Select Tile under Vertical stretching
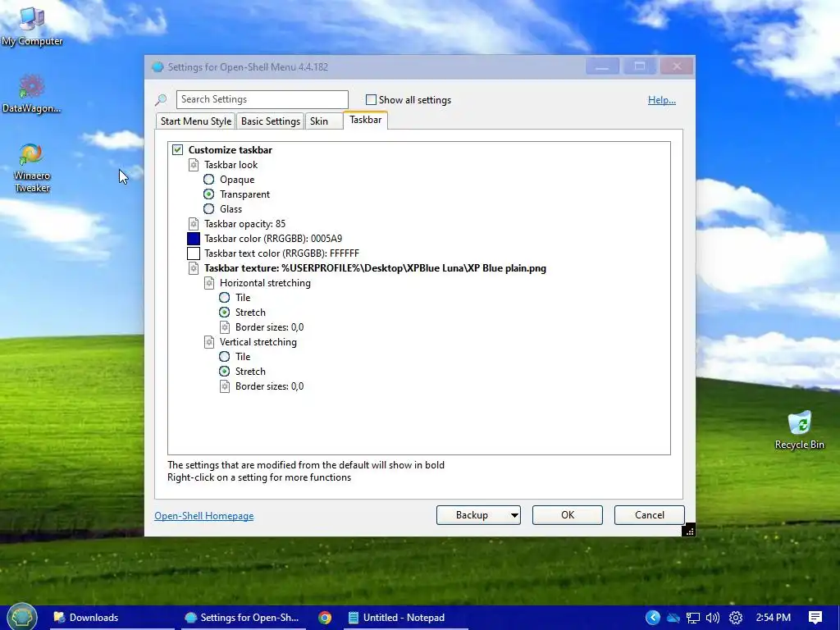 pos(225,357)
